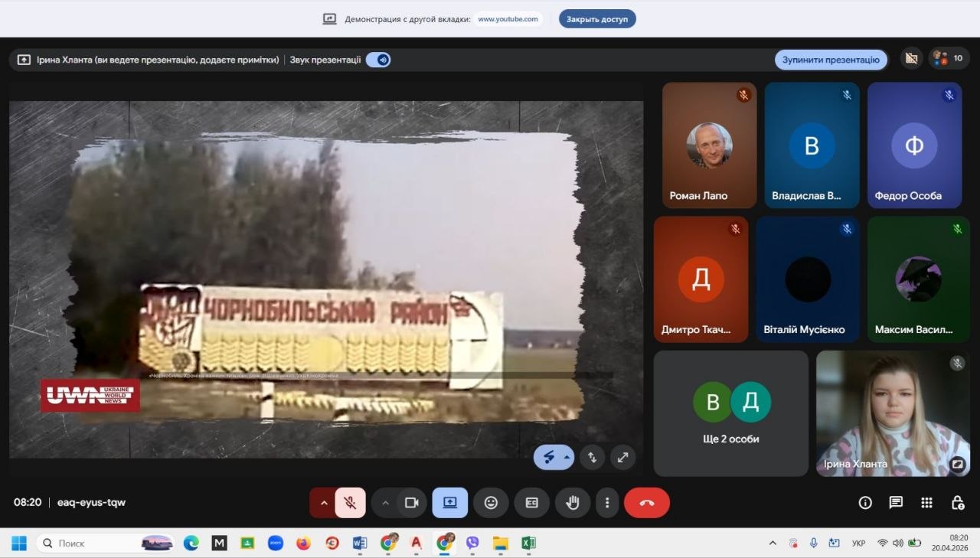Select the Ще 2 особи tile

[730, 413]
